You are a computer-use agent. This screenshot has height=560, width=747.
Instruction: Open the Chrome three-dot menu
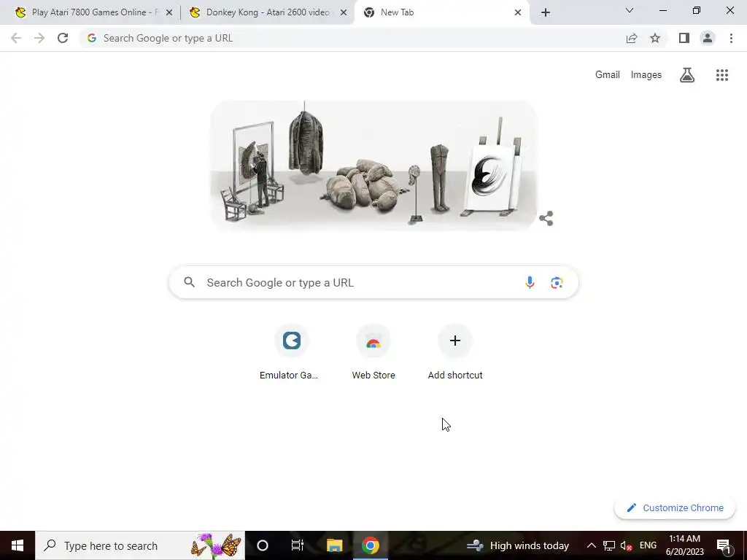(x=731, y=38)
